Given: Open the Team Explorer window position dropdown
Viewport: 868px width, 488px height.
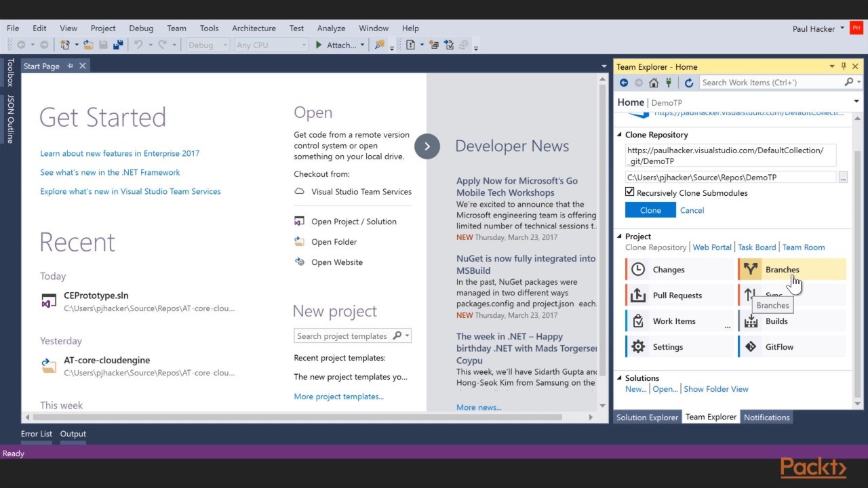Looking at the screenshot, I should 832,66.
